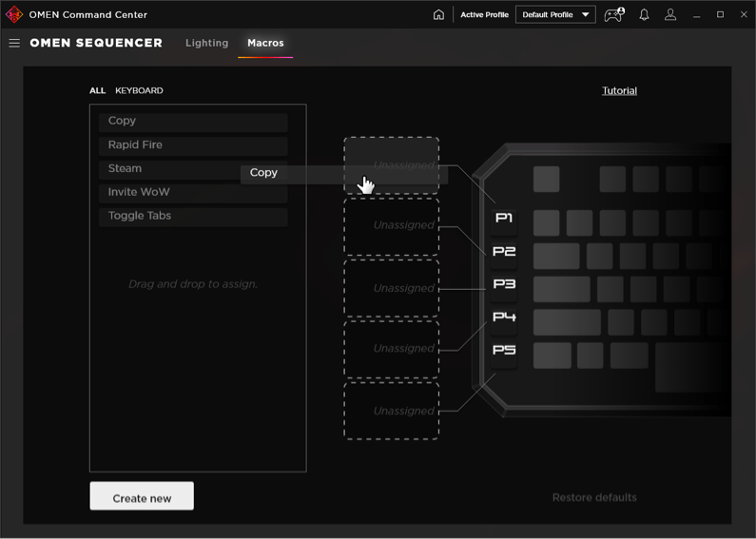756x539 pixels.
Task: Click the Create new button
Action: (142, 496)
